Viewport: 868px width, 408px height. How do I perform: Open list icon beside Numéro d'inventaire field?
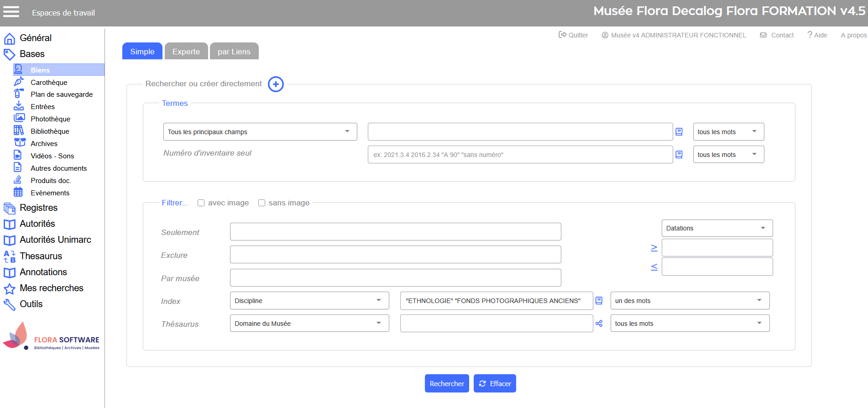point(679,155)
